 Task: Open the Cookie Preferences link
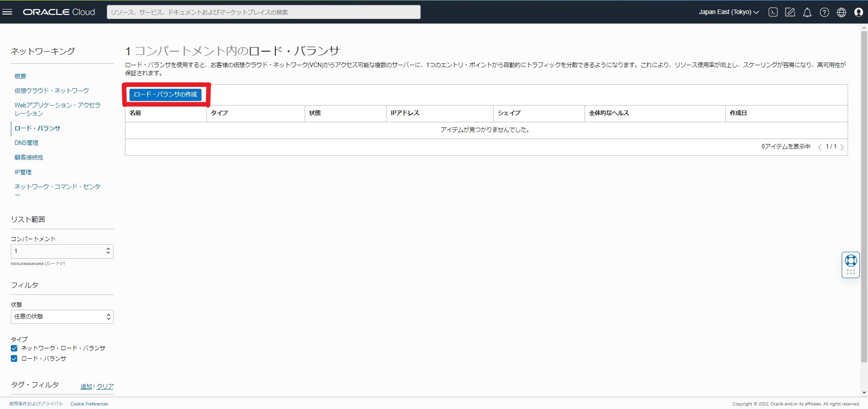(89, 403)
